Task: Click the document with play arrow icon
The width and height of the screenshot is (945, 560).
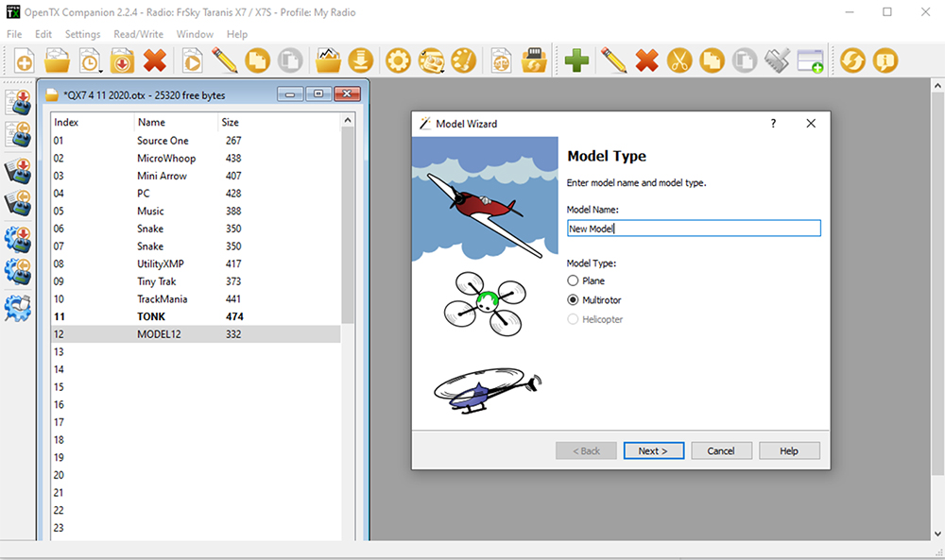Action: point(192,60)
